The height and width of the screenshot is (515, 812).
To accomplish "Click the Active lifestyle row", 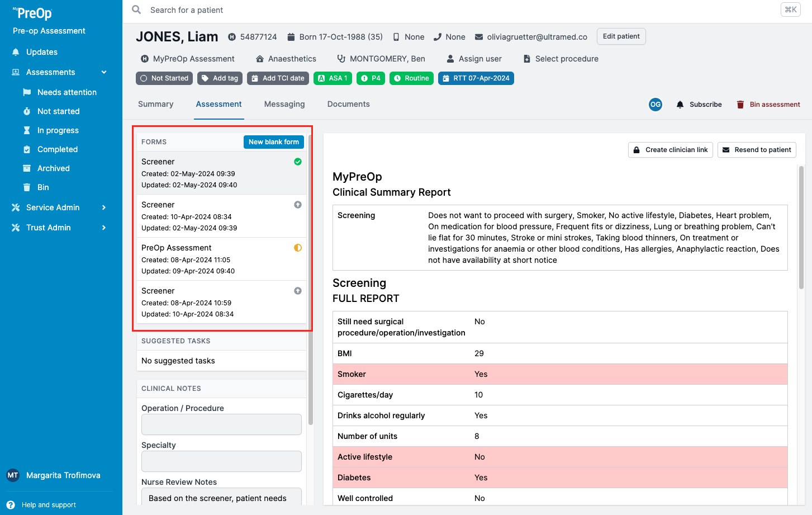I will pyautogui.click(x=560, y=457).
